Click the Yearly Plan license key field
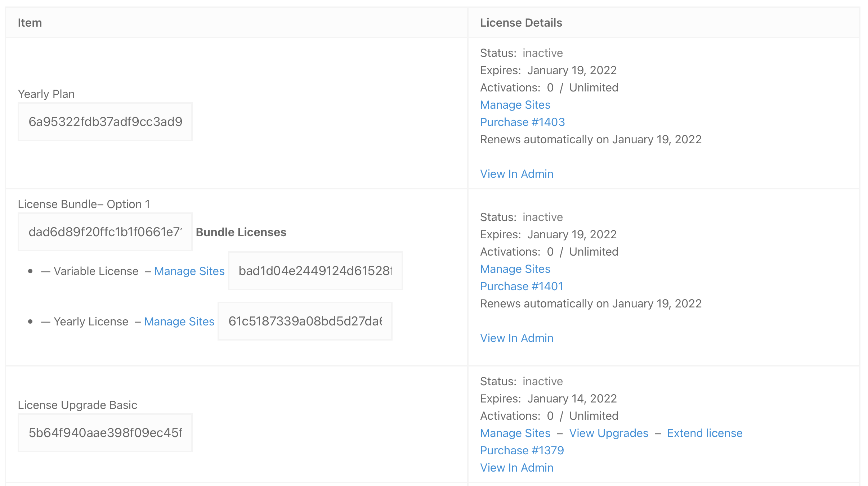The width and height of the screenshot is (868, 486). pos(105,122)
